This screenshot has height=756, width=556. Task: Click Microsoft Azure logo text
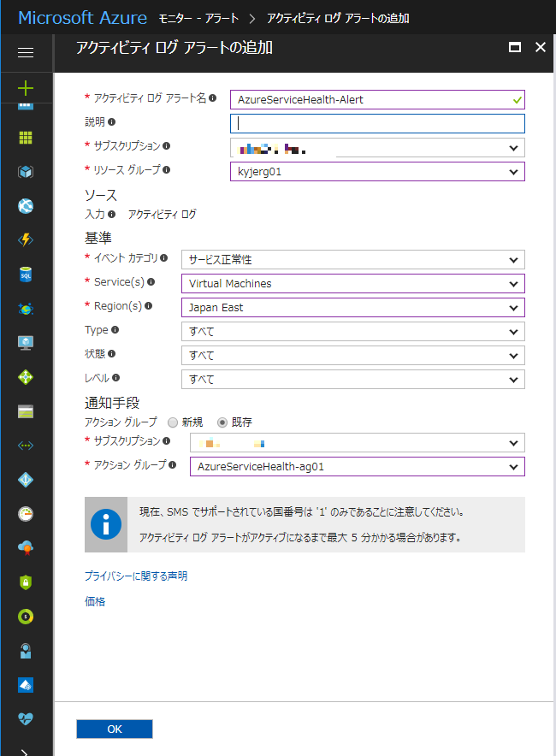[x=82, y=18]
